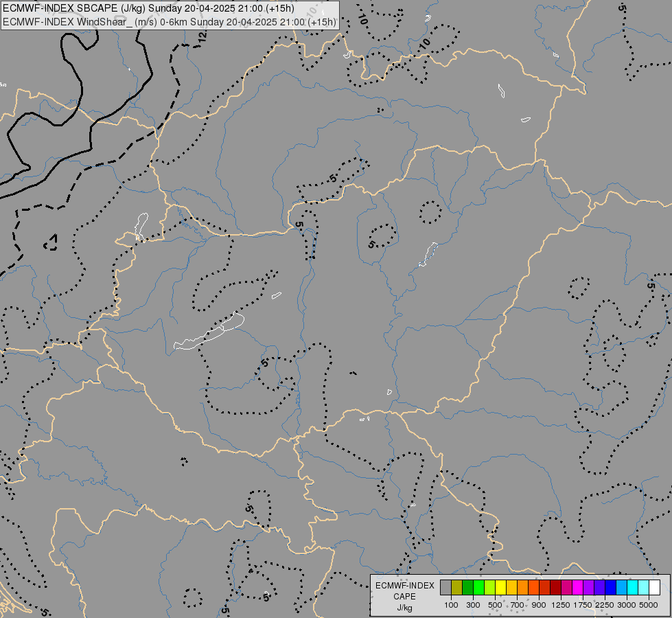Click the WindShear 0-6km header line
This screenshot has height=618, width=672.
pyautogui.click(x=170, y=22)
